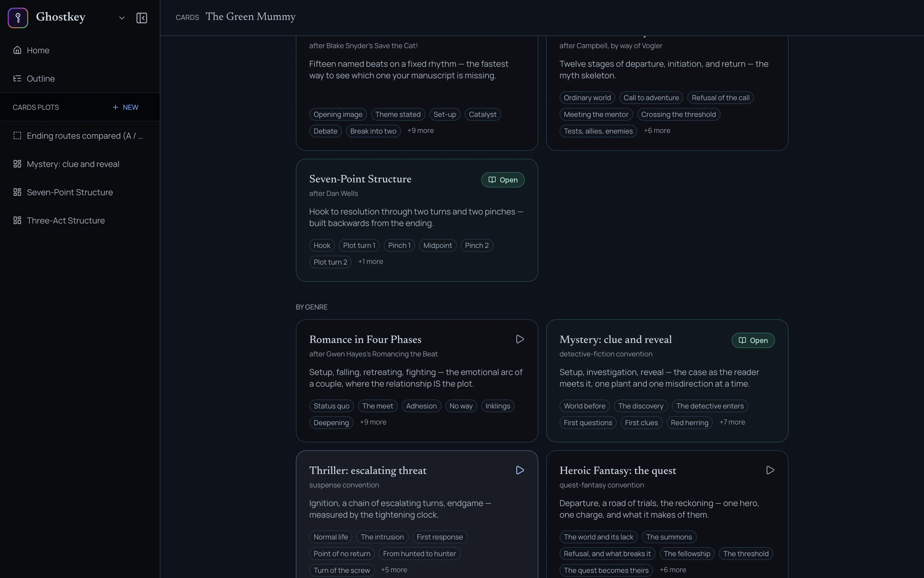This screenshot has height=578, width=924.
Task: Collapse the sidebar with the panel icon
Action: click(142, 18)
